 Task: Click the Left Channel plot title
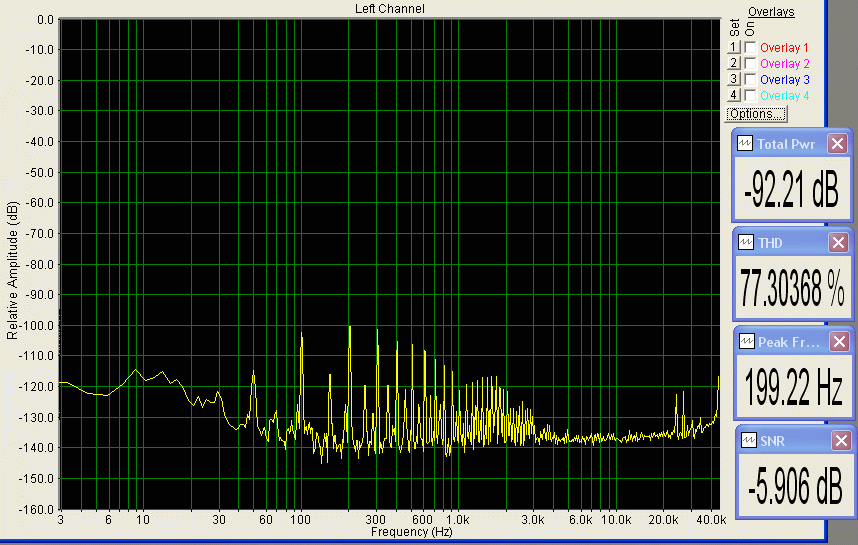click(x=390, y=8)
